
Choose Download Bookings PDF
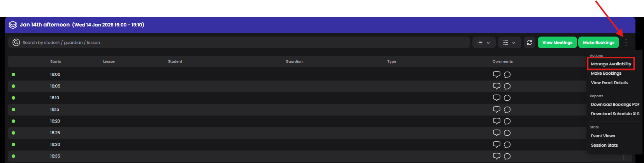615,104
